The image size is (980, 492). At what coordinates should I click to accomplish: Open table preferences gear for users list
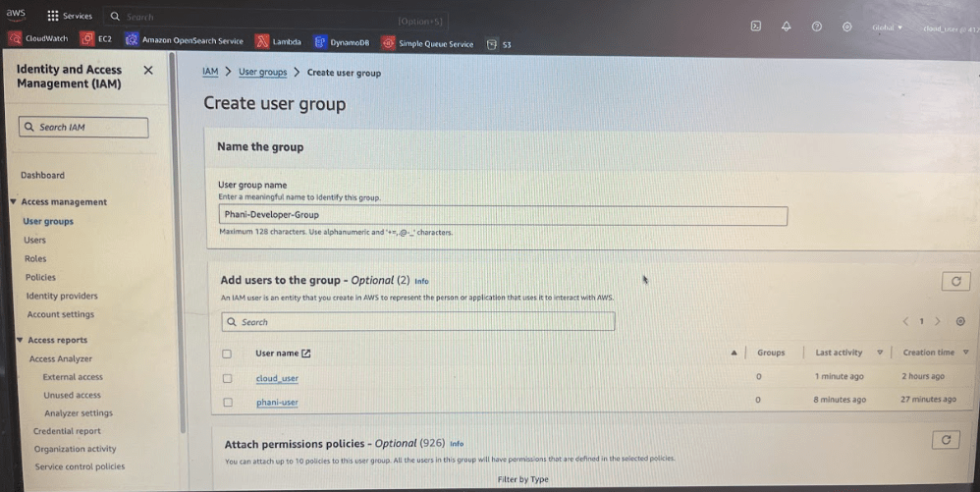pos(959,321)
